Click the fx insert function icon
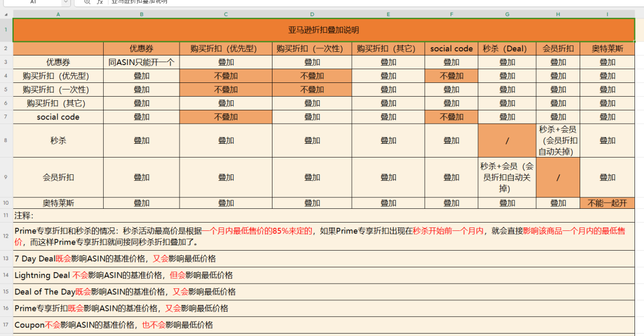 [x=100, y=2]
